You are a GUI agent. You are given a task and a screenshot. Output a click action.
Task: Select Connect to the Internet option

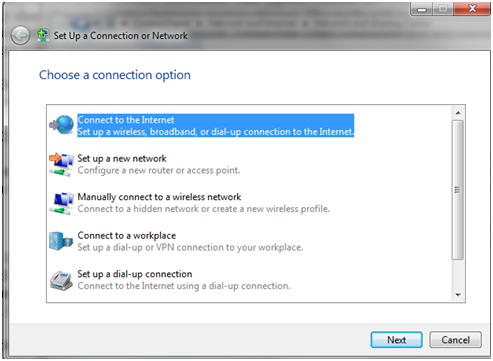[216, 126]
